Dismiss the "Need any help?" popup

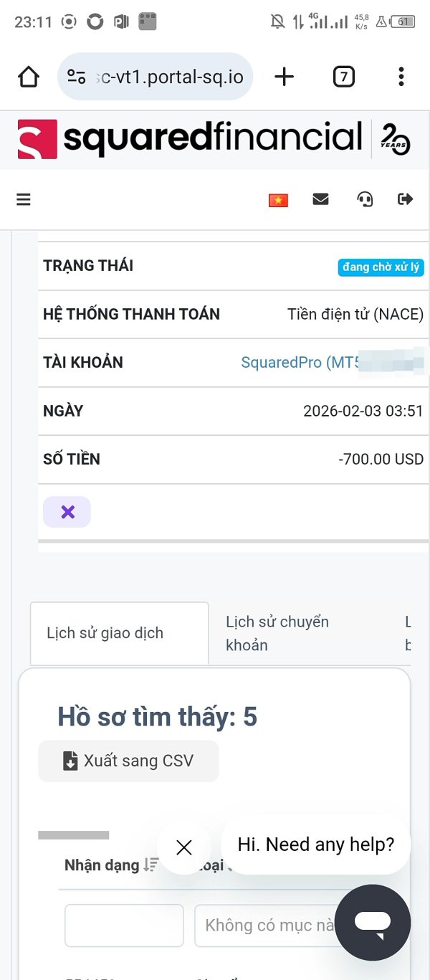(184, 848)
